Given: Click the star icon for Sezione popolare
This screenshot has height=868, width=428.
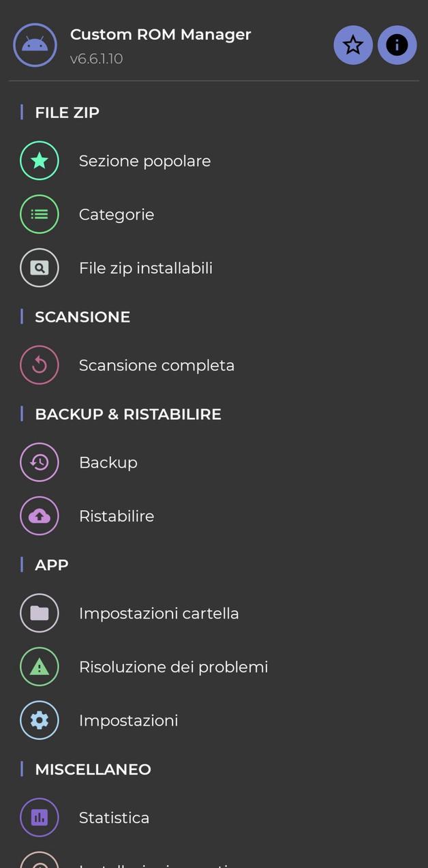Looking at the screenshot, I should (x=40, y=161).
